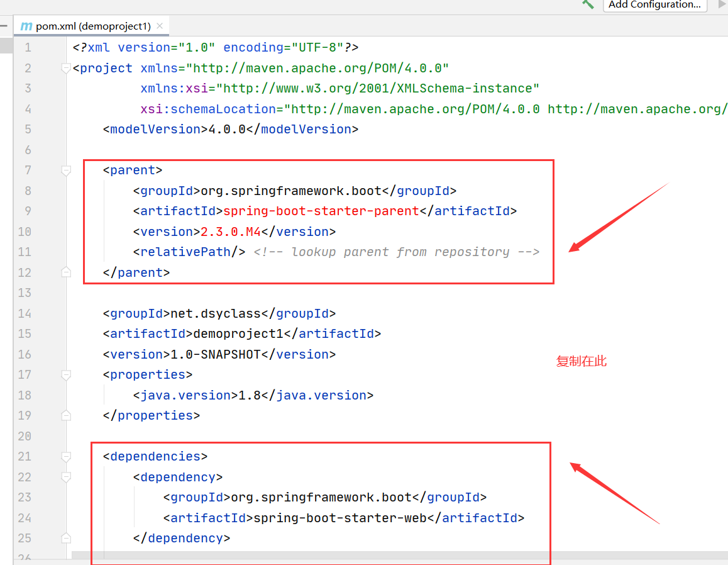This screenshot has width=728, height=565.
Task: Click 'org.springframework.boot' on line 23
Action: tap(321, 497)
